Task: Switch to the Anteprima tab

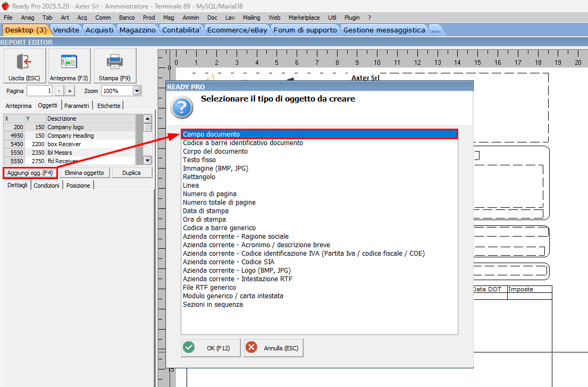Action: [x=19, y=106]
